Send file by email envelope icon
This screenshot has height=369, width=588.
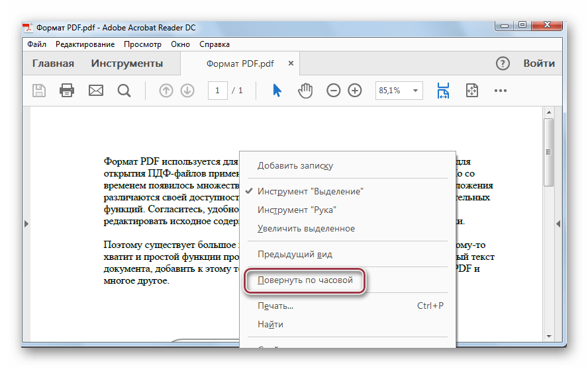(95, 91)
